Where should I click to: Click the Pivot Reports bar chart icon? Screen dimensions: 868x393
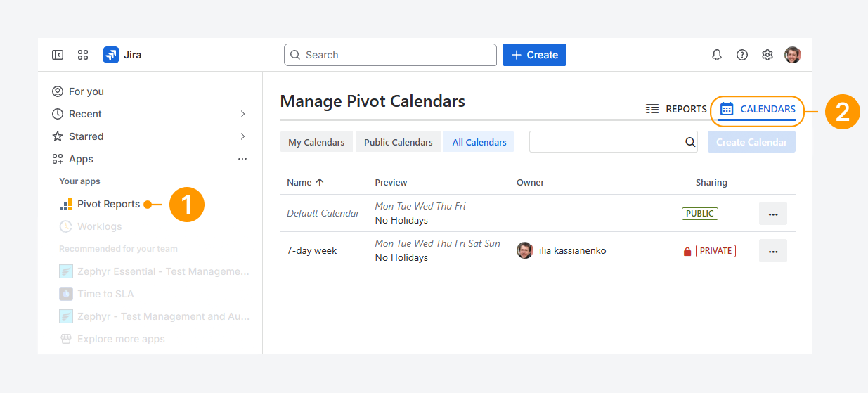tap(65, 205)
